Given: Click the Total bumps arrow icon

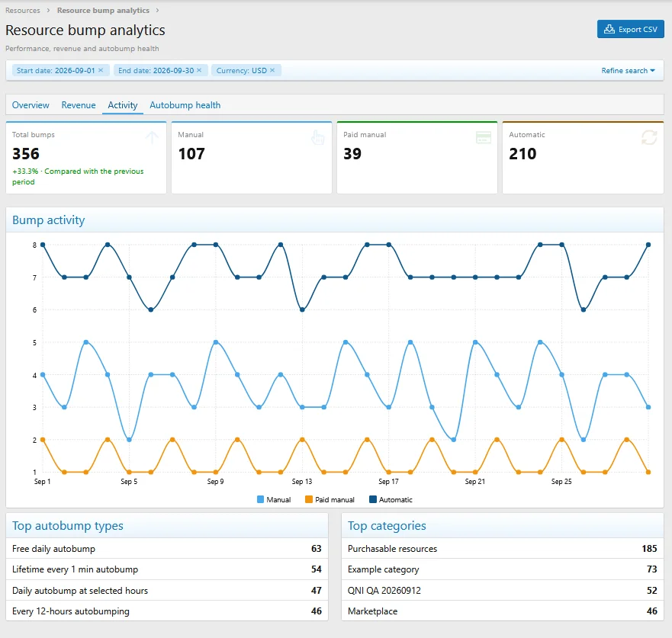Looking at the screenshot, I should click(x=152, y=137).
